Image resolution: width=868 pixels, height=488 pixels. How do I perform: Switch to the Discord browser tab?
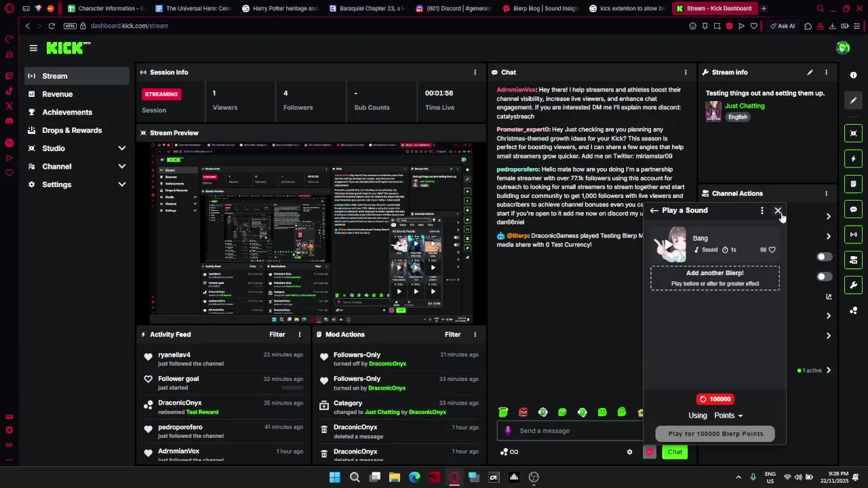coord(454,8)
